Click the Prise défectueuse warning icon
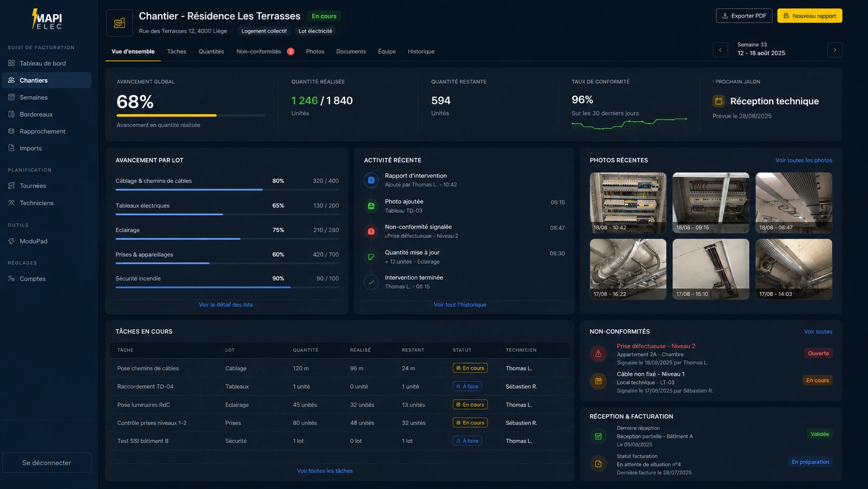The image size is (868, 489). (598, 354)
